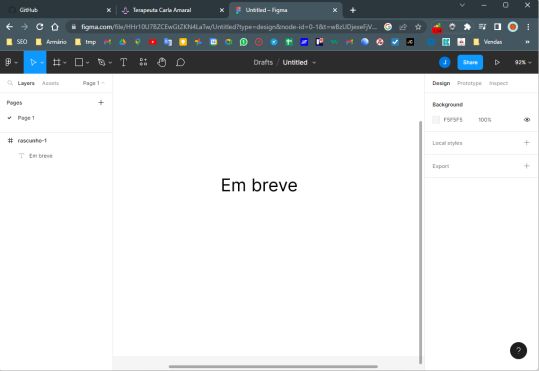Click the F5F5F5 background color swatch
This screenshot has height=371, width=539.
pos(436,120)
